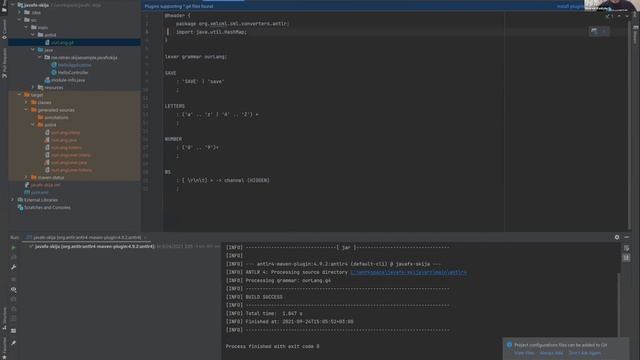This screenshot has height=360, width=640.
Task: Toggle soft-wrap in the console
Action: coord(627,248)
